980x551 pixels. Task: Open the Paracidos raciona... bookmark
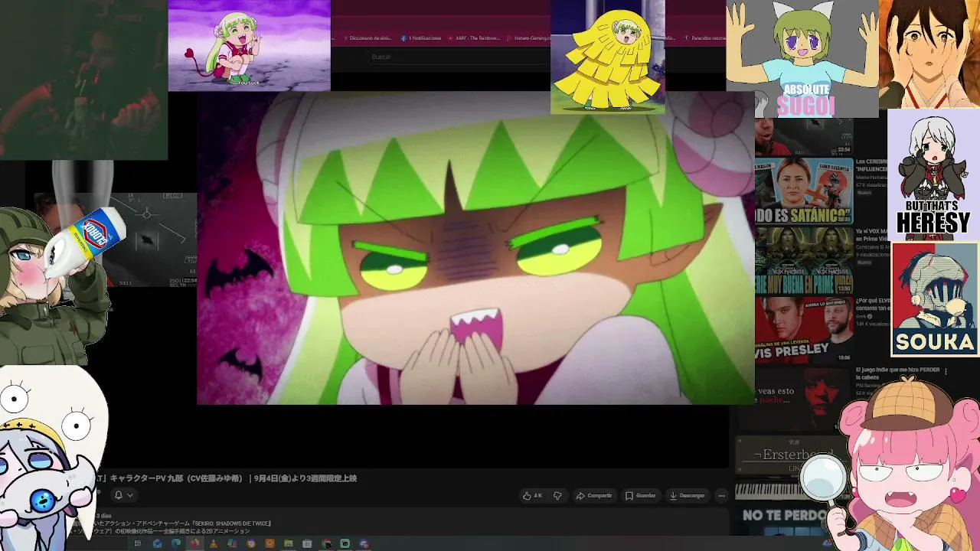click(704, 37)
